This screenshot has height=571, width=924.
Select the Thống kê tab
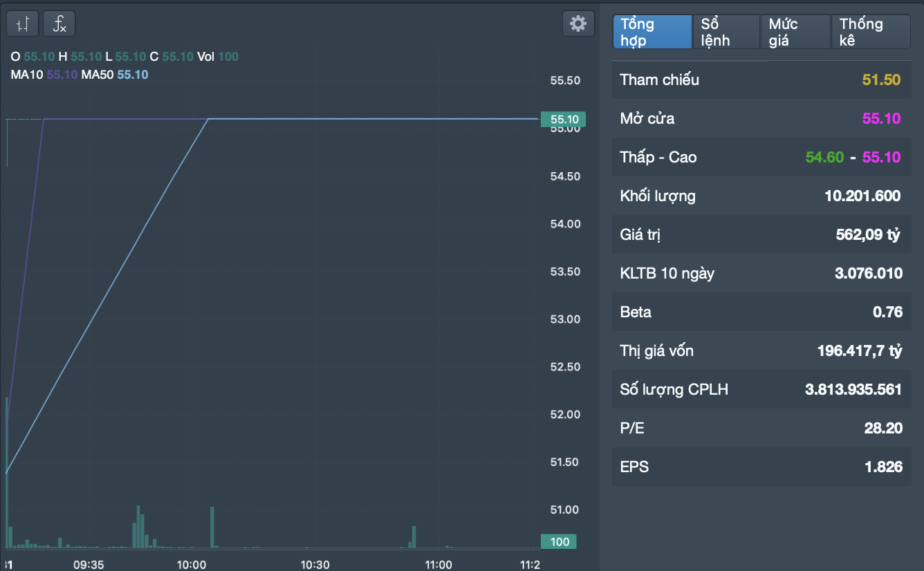click(x=870, y=32)
